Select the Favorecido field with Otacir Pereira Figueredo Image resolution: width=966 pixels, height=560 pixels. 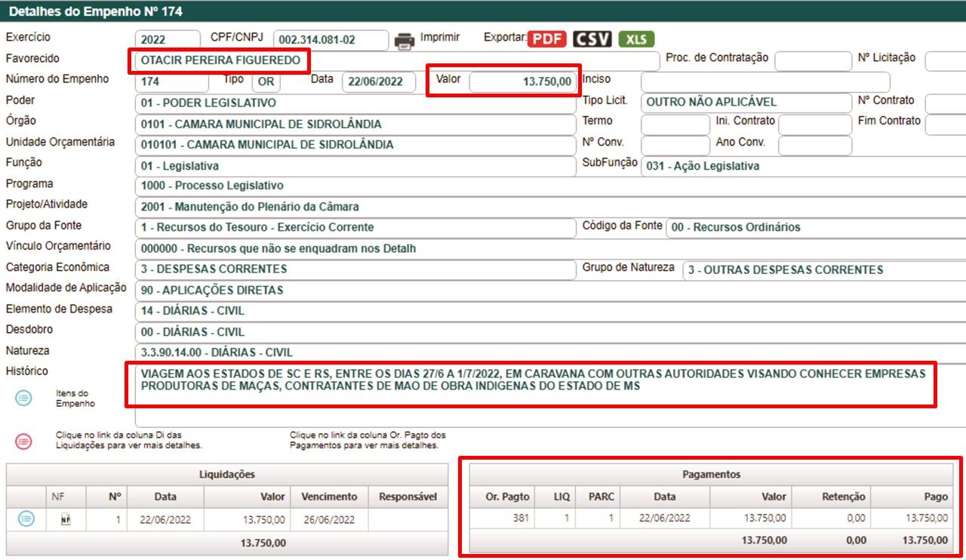click(219, 60)
